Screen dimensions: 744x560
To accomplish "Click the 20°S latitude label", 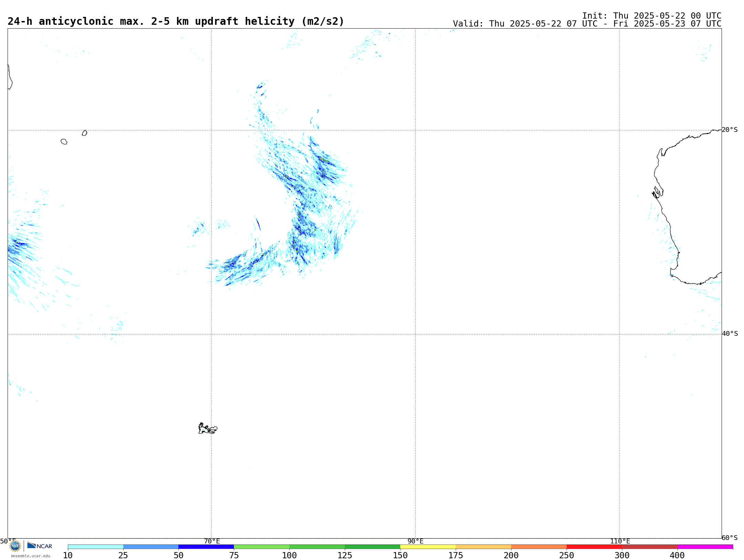I will 730,130.
